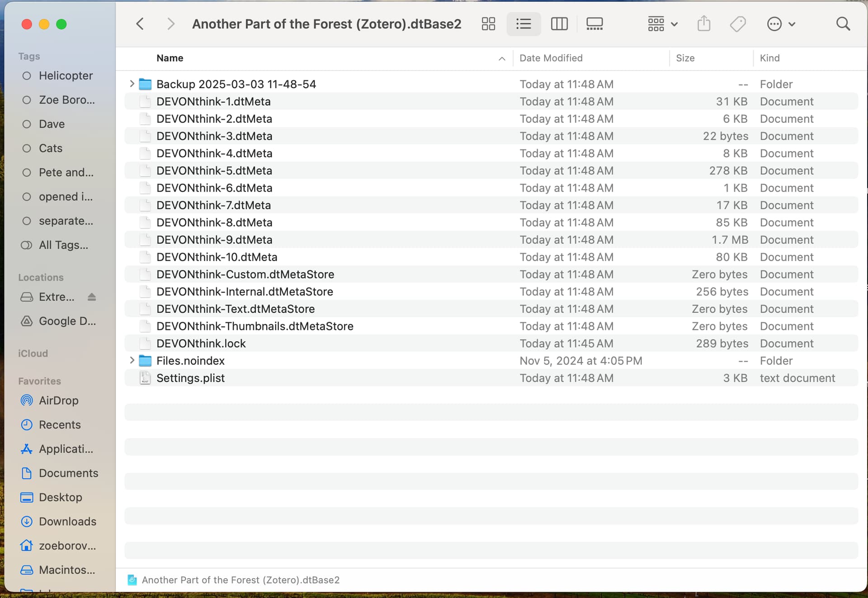868x598 pixels.
Task: Switch to column view
Action: click(x=559, y=24)
